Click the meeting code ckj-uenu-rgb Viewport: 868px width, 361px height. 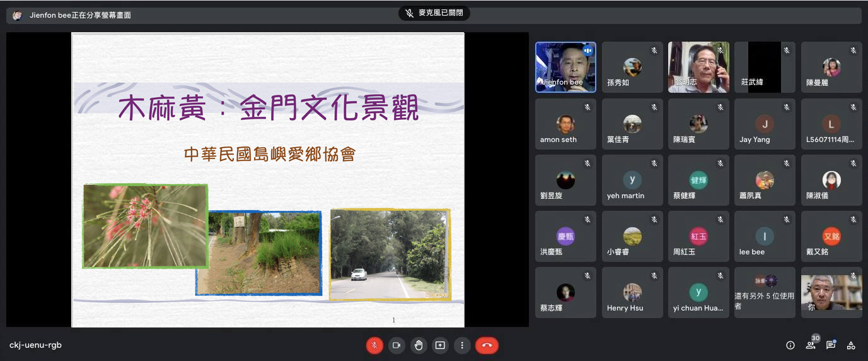click(36, 345)
